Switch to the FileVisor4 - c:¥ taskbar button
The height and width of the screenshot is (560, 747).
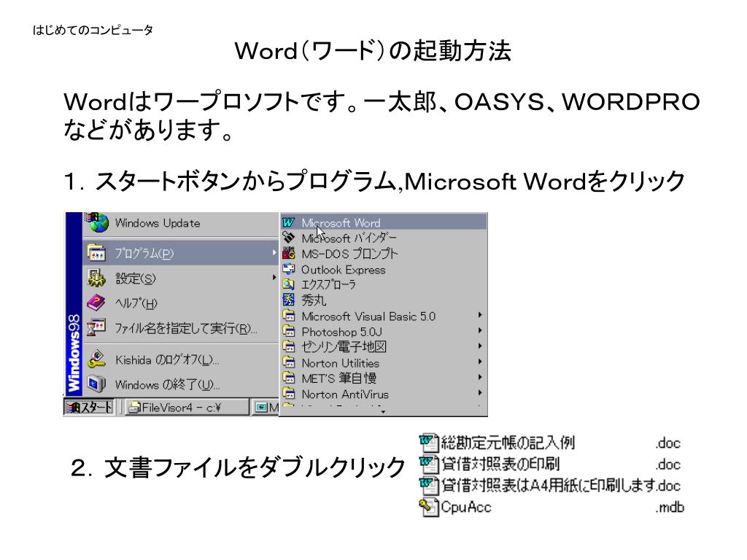[187, 407]
